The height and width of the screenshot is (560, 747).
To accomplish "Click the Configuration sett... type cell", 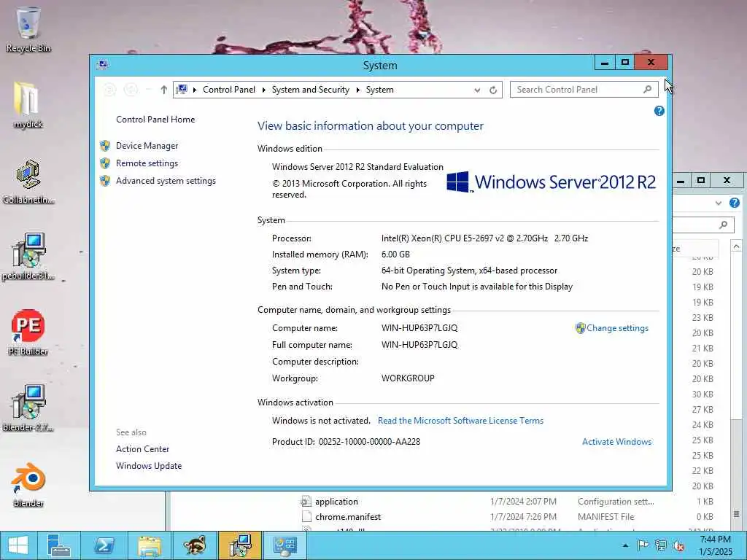I will click(616, 502).
